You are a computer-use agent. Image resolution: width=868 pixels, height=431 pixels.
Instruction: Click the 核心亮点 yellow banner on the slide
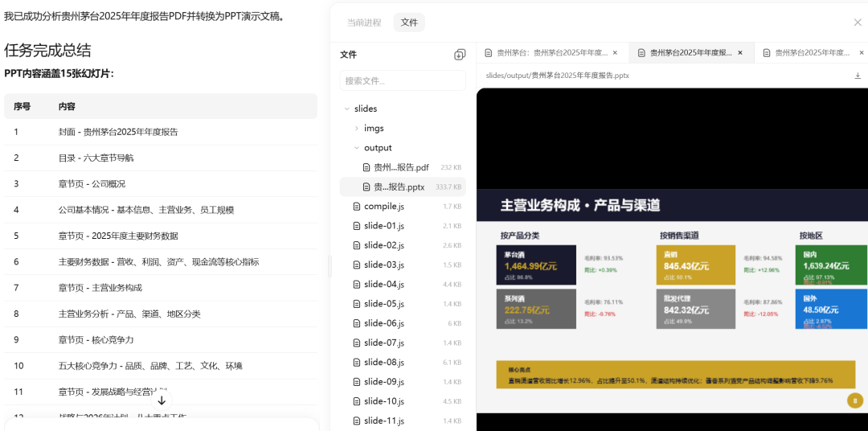676,375
